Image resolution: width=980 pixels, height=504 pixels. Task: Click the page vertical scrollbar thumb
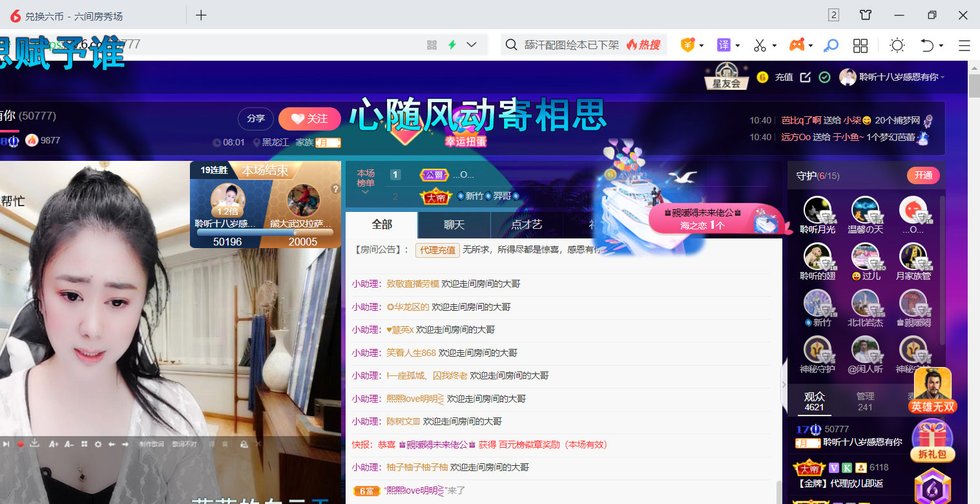974,85
